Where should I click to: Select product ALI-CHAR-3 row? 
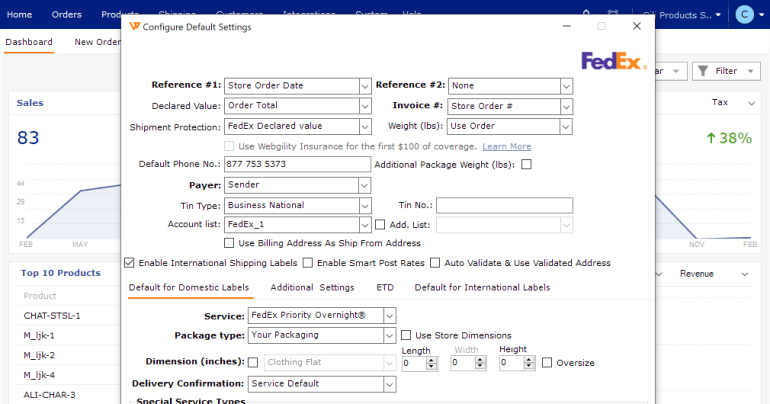coord(50,395)
